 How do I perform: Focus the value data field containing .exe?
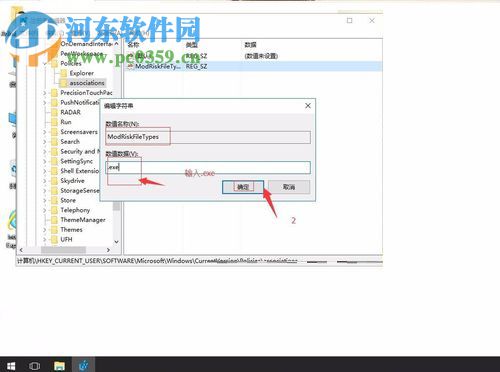(208, 167)
